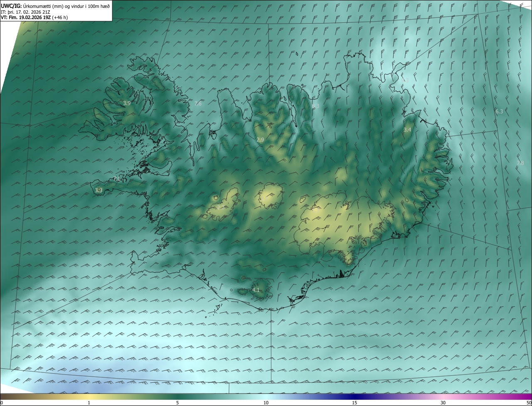
Task: Click the 4.1 value label on the south coast glacier
Action: pos(256,290)
